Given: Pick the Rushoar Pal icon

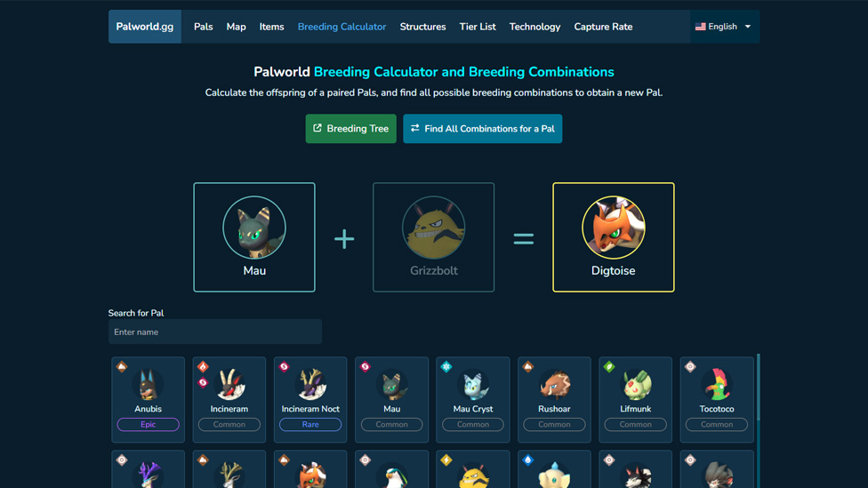Looking at the screenshot, I should 554,385.
